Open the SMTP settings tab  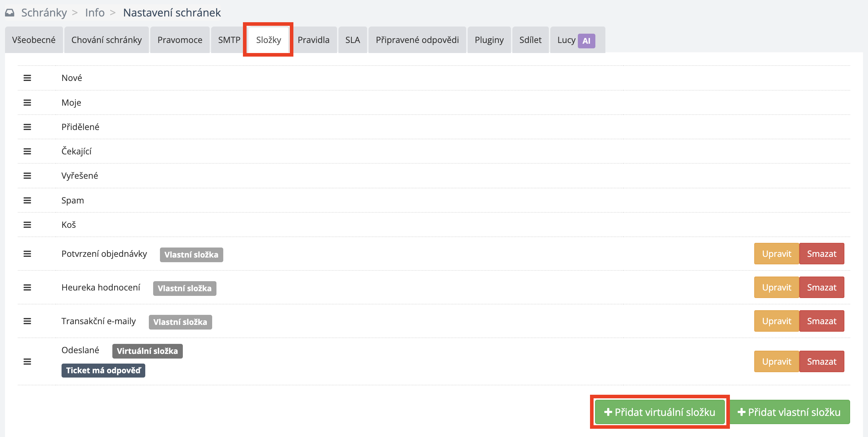pyautogui.click(x=229, y=40)
